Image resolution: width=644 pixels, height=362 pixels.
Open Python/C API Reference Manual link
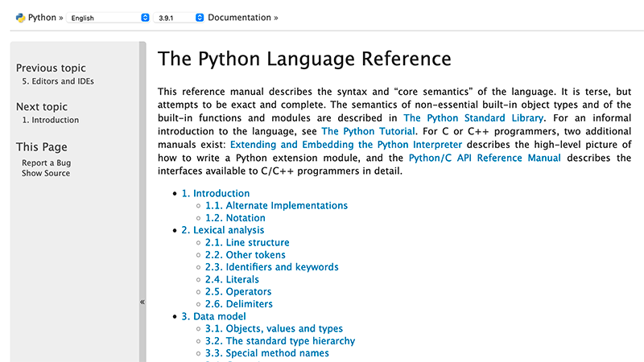(x=485, y=158)
